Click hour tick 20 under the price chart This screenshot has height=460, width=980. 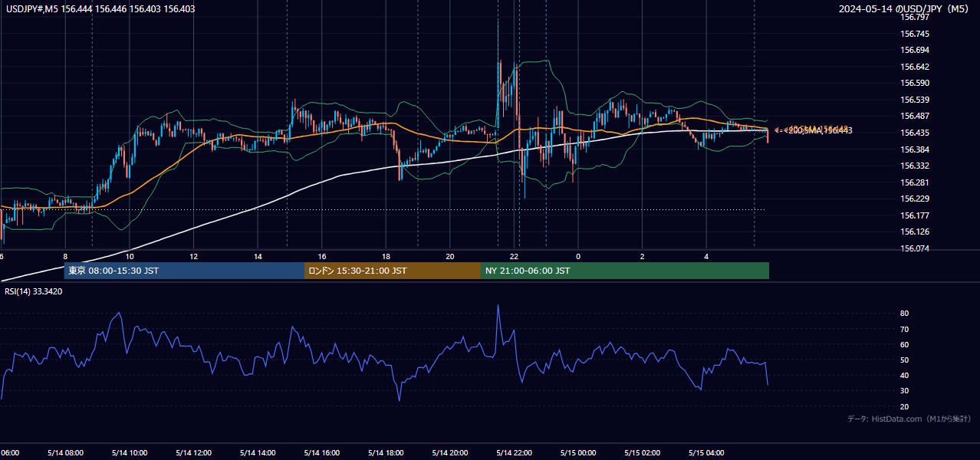[x=450, y=256]
